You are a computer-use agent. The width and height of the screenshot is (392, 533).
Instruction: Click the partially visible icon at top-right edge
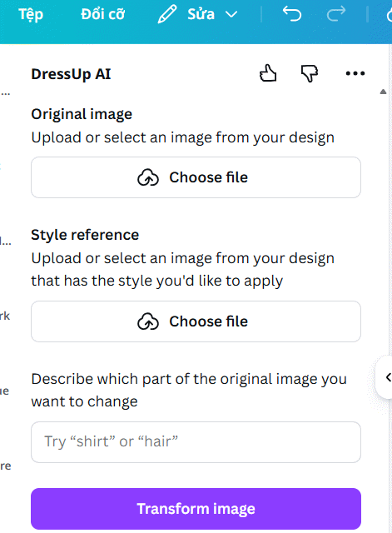(390, 15)
